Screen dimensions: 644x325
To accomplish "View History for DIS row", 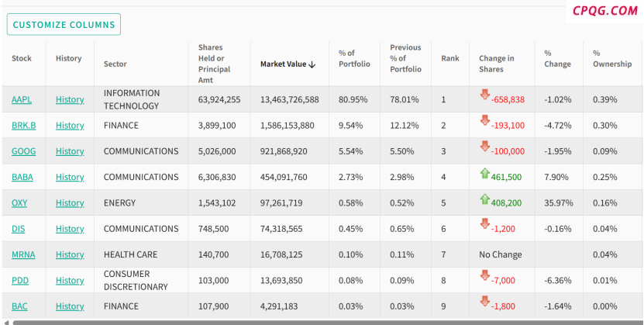I will coord(70,229).
